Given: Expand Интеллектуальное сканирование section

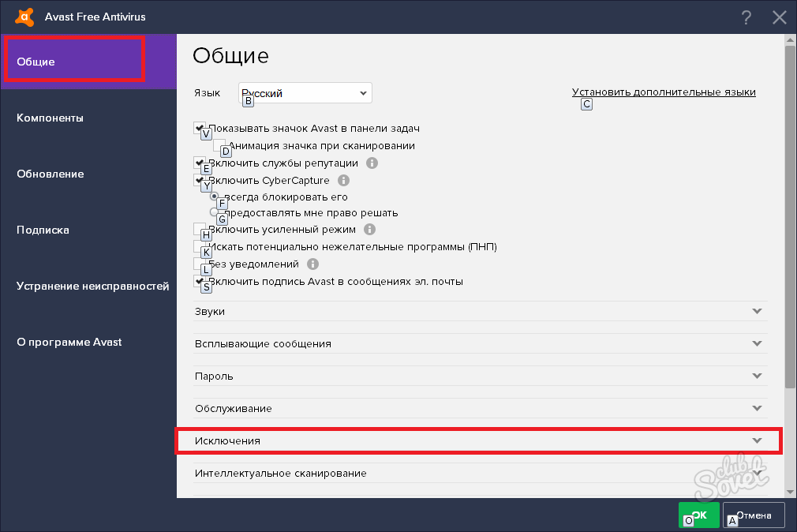Looking at the screenshot, I should coord(480,473).
